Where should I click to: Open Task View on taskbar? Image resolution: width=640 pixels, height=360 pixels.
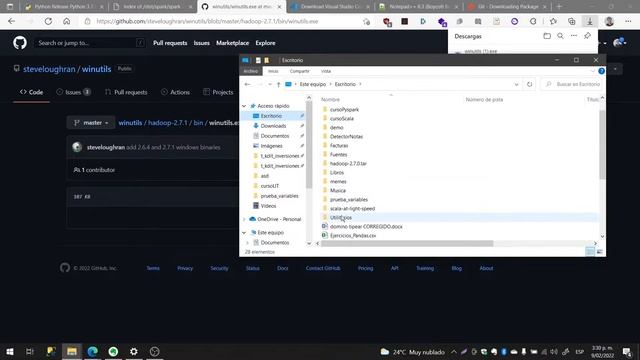click(30, 351)
